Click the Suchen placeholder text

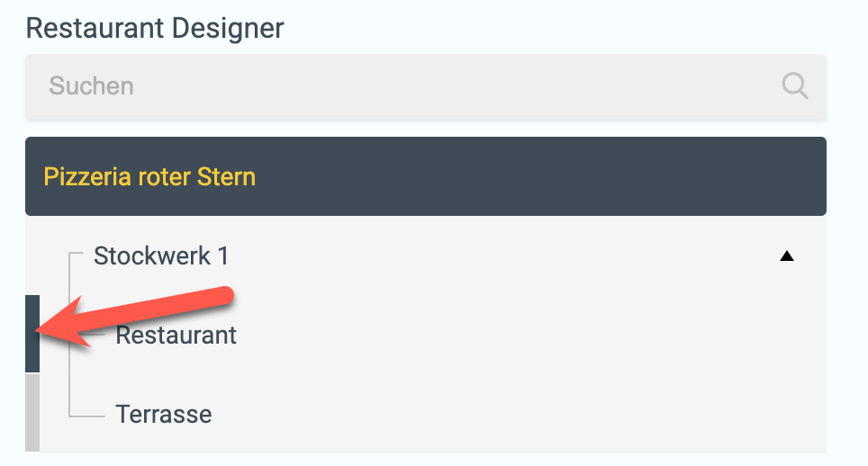coord(91,85)
